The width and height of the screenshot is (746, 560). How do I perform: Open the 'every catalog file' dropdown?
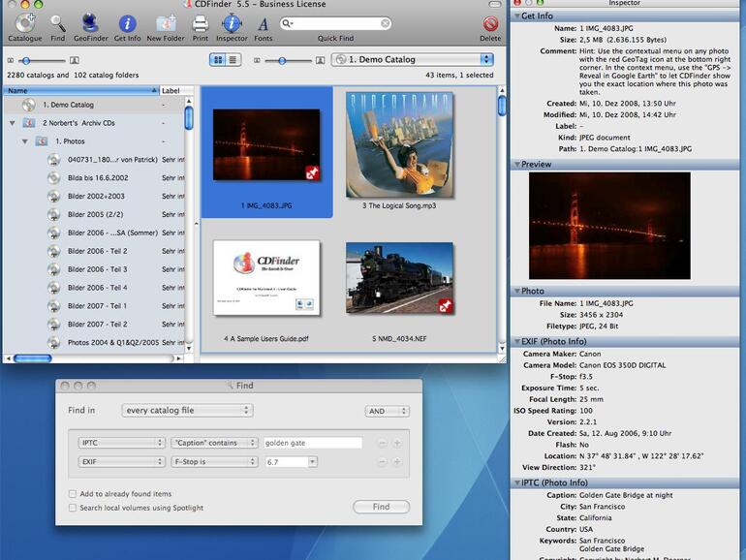(x=187, y=411)
